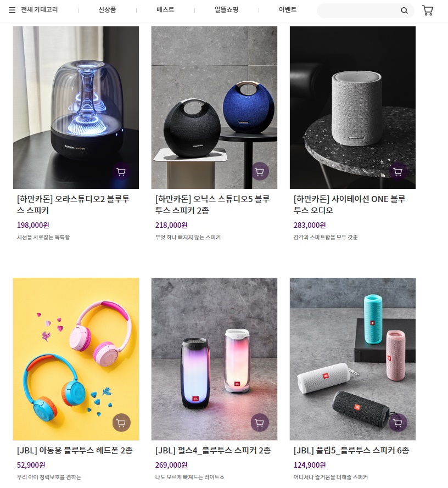Expand the 전체 카테고리 category list
Image resolution: width=448 pixels, height=488 pixels.
tap(39, 10)
